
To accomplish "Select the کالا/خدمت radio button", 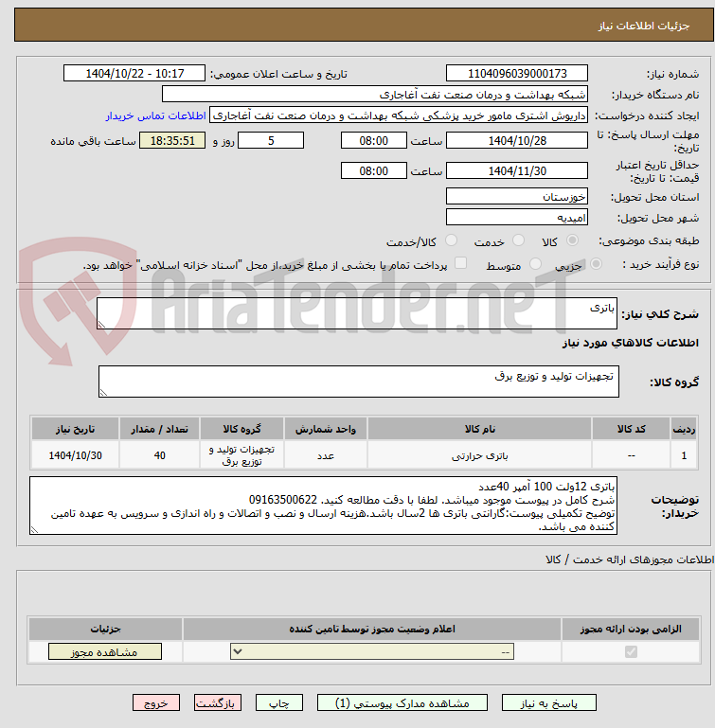I will coord(451,240).
